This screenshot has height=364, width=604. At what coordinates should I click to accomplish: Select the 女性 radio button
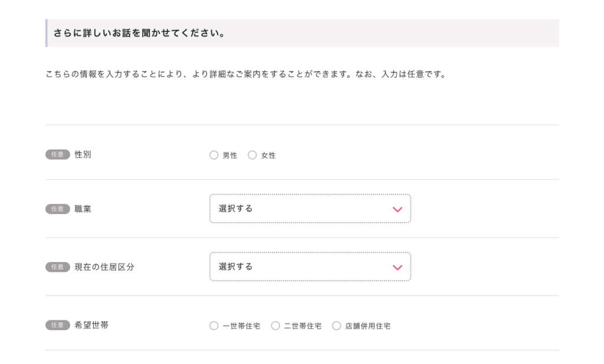(252, 155)
